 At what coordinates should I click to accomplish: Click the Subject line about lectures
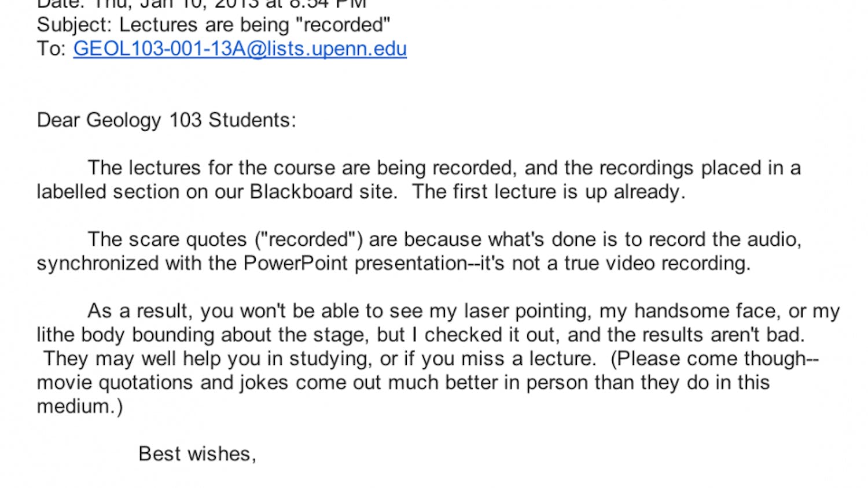(213, 25)
